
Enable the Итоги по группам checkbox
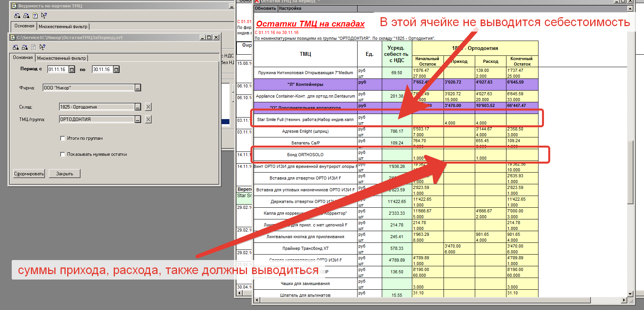click(63, 138)
